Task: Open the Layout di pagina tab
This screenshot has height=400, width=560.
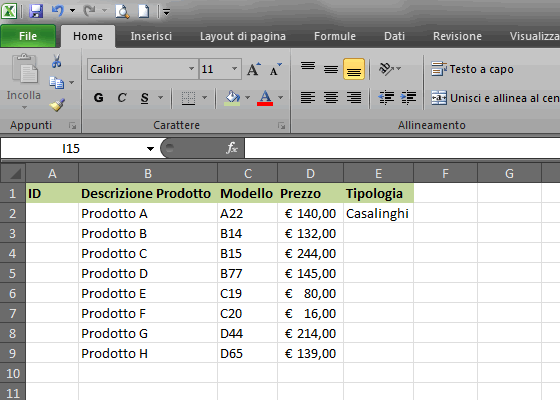Action: coord(243,36)
